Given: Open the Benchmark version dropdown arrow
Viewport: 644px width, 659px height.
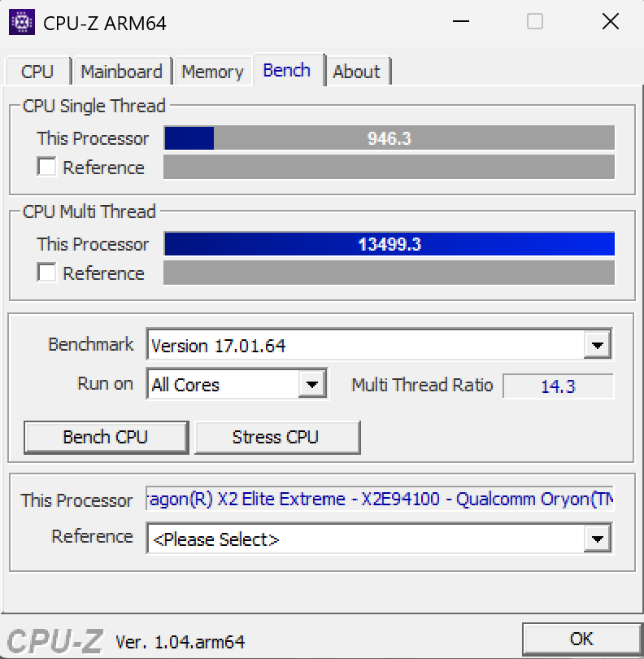Looking at the screenshot, I should click(598, 345).
